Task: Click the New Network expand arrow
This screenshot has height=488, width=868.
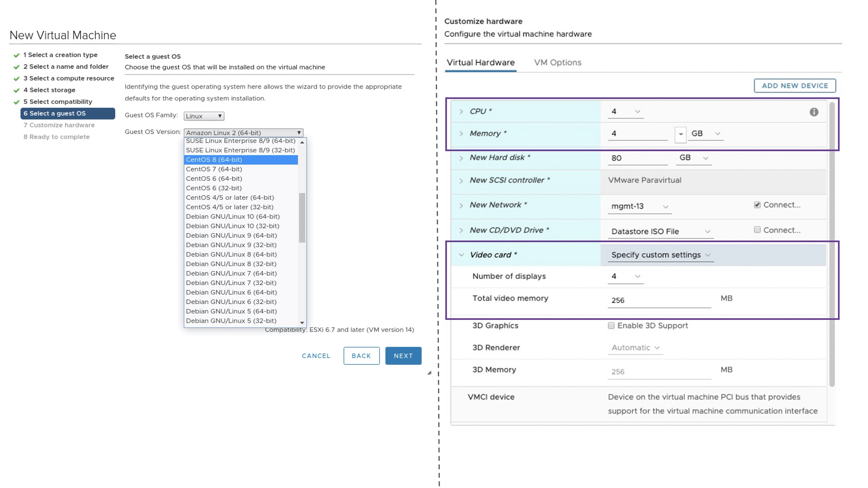Action: pos(461,205)
